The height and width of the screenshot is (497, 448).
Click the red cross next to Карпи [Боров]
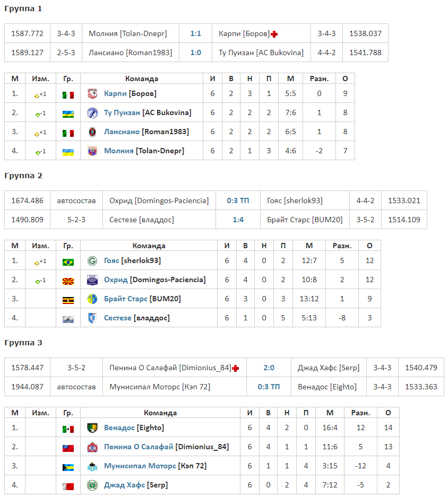[274, 34]
